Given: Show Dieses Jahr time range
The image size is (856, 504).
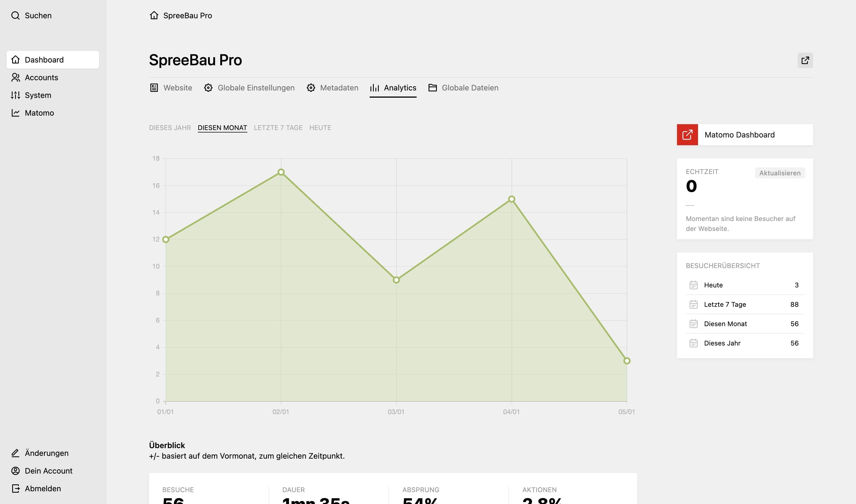Looking at the screenshot, I should tap(170, 128).
